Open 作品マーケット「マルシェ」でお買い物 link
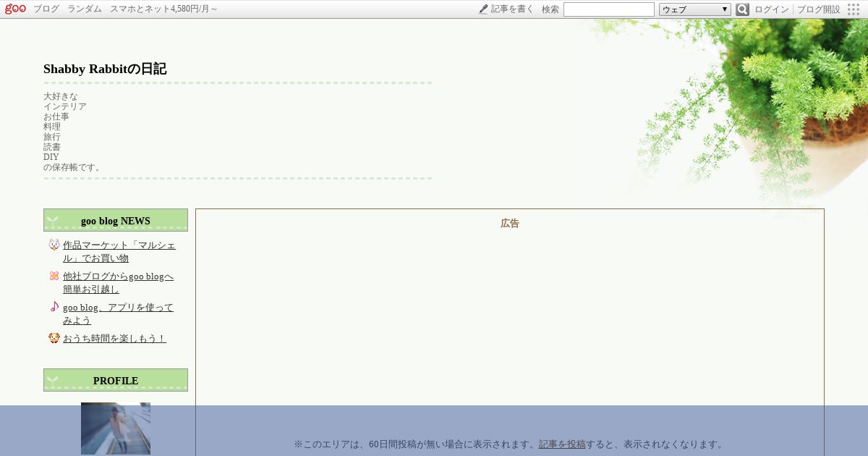The image size is (868, 456). coord(119,251)
